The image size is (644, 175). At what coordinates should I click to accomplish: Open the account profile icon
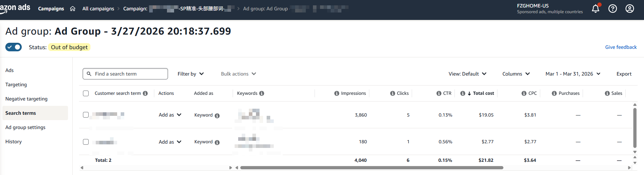[629, 9]
